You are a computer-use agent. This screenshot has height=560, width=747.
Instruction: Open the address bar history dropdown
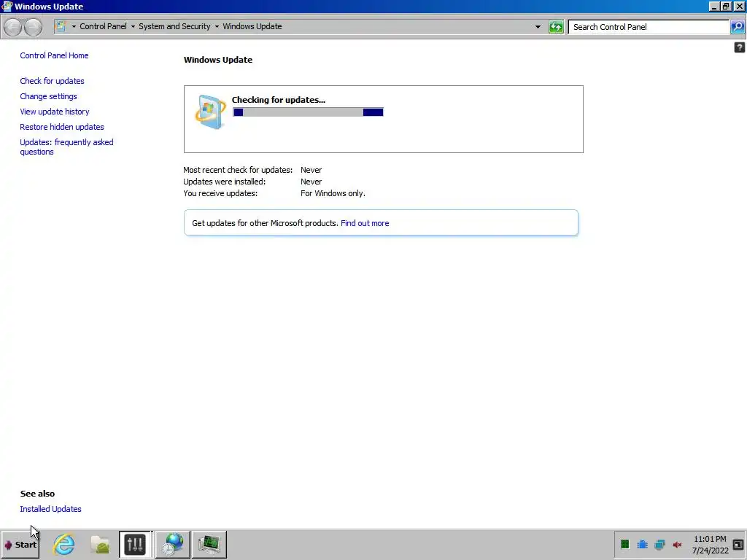coord(538,27)
